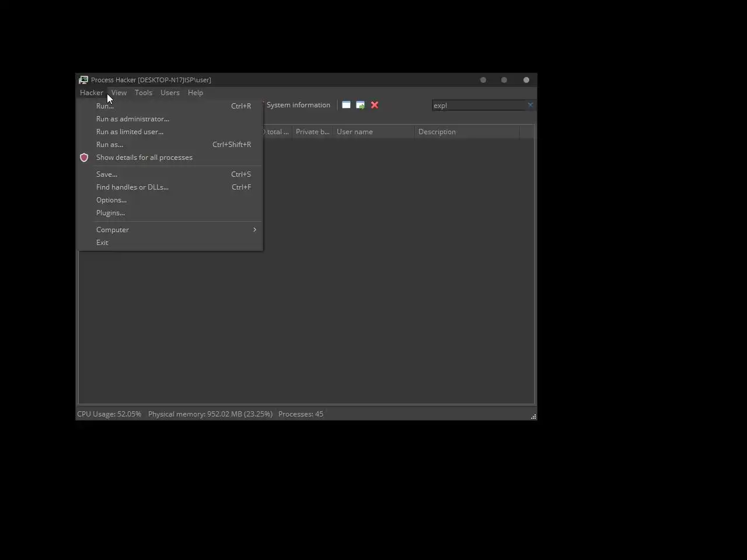Select Run as limited user...
The image size is (747, 560).
pyautogui.click(x=170, y=132)
